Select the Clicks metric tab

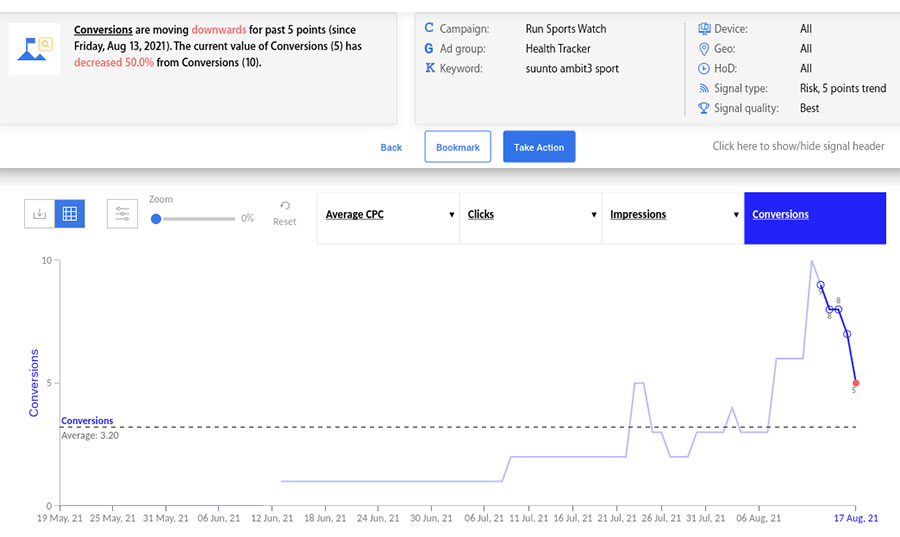point(530,218)
